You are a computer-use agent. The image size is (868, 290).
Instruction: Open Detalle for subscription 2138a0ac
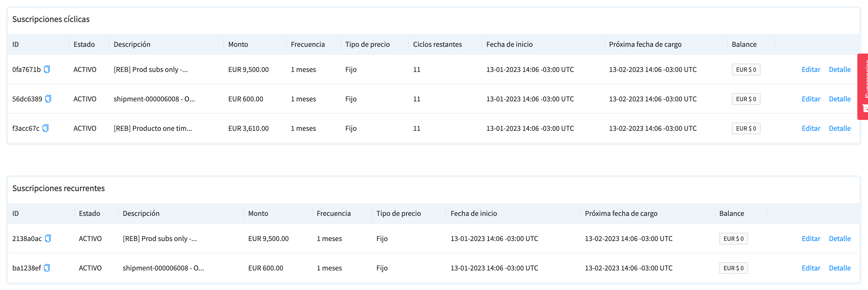(x=839, y=238)
